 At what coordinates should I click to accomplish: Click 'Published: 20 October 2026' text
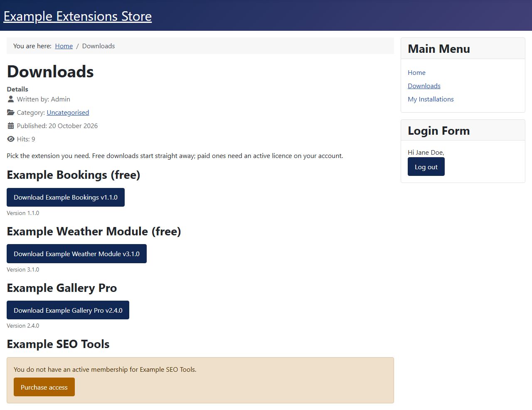click(57, 126)
